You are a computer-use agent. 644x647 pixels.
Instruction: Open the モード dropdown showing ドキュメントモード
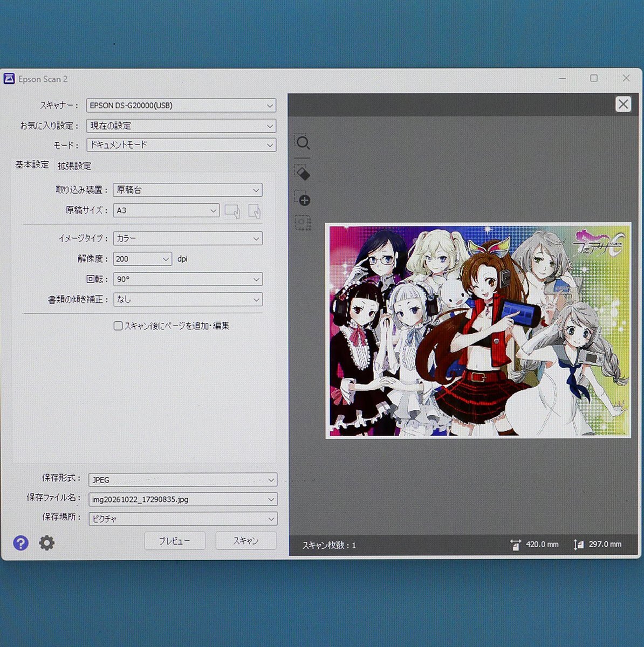[181, 145]
